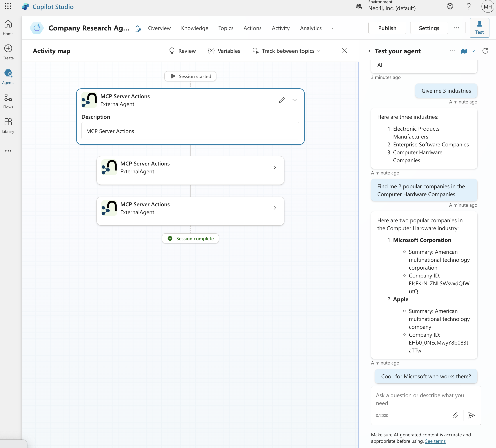Open the Review lightbulb option
This screenshot has width=496, height=448.
point(183,51)
